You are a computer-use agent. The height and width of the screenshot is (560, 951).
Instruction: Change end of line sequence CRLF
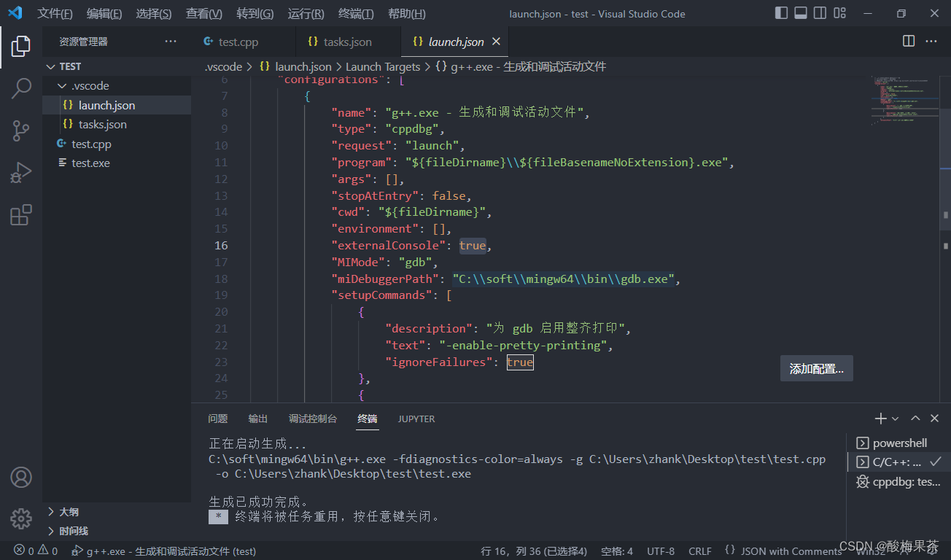(x=700, y=551)
